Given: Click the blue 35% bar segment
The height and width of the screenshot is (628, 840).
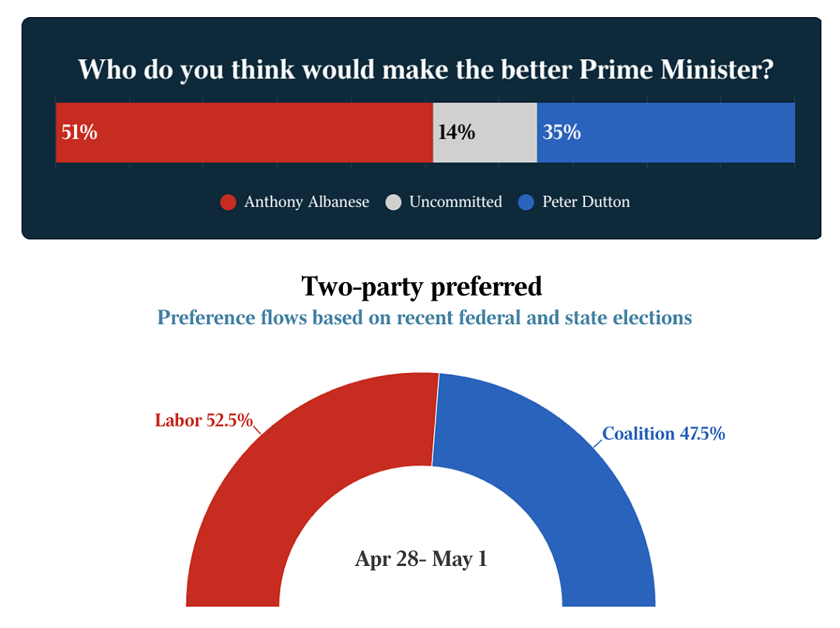Looking at the screenshot, I should [x=666, y=132].
